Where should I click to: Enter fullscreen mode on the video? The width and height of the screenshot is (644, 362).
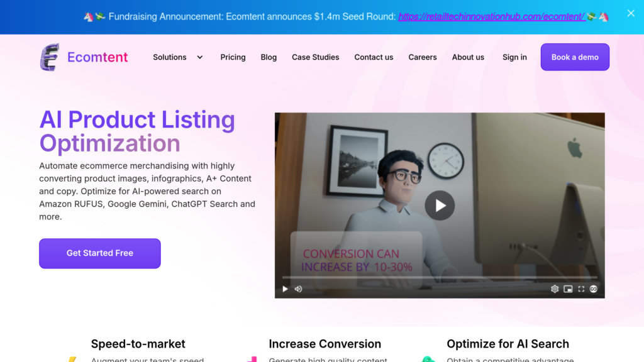pyautogui.click(x=581, y=289)
